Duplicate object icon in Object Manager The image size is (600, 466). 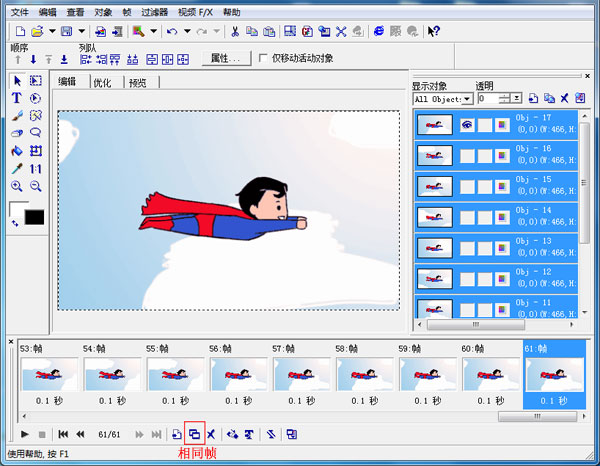pyautogui.click(x=549, y=98)
